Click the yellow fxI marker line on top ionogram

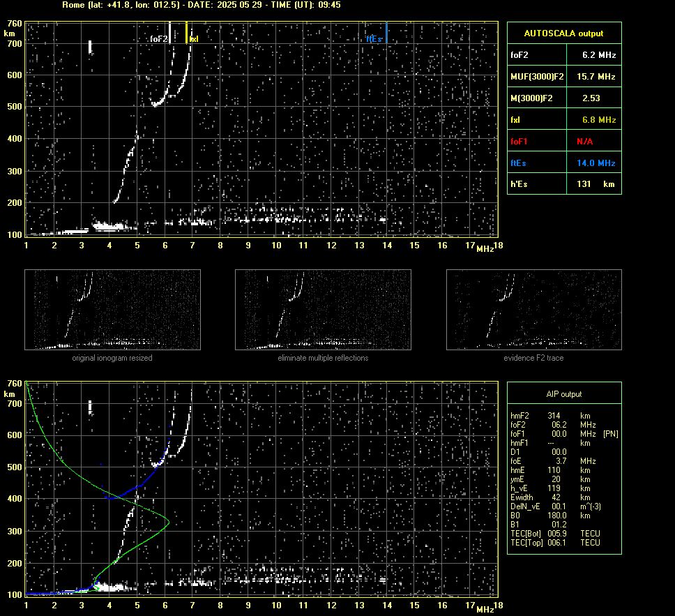click(x=186, y=32)
